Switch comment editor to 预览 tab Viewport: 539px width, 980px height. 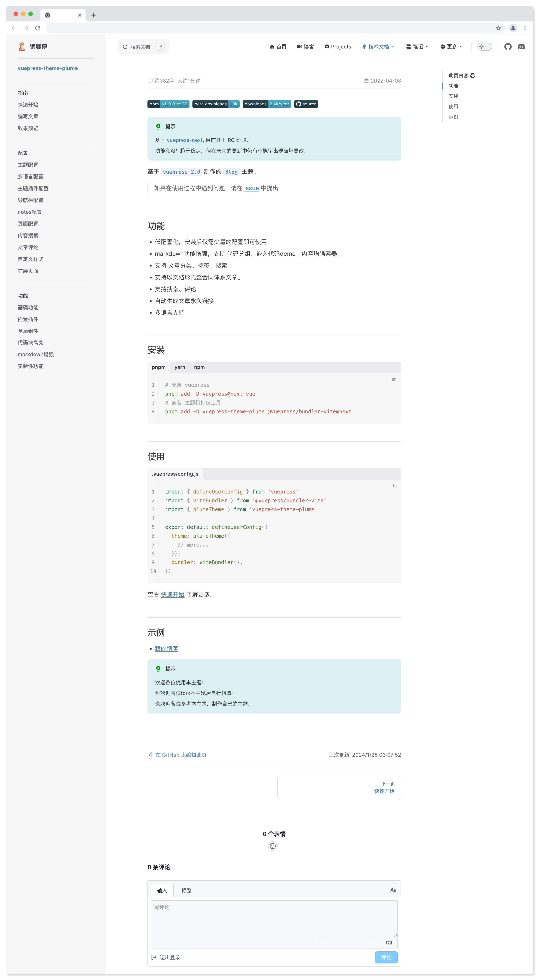[x=186, y=891]
